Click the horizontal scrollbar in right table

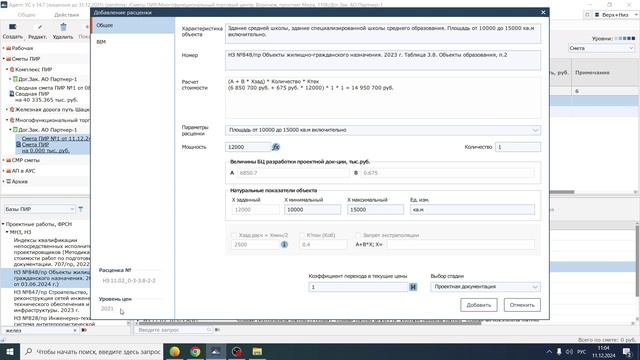(562, 192)
